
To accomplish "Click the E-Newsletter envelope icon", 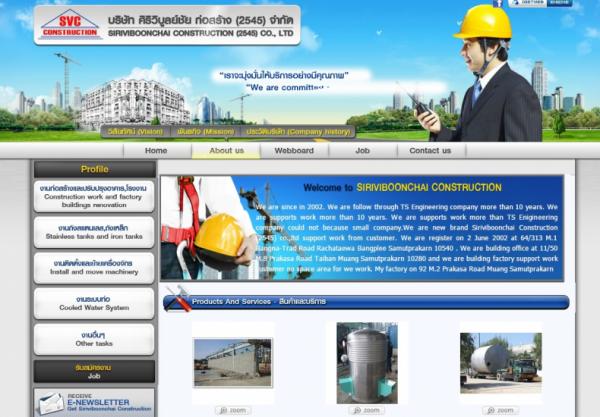I will 51,404.
